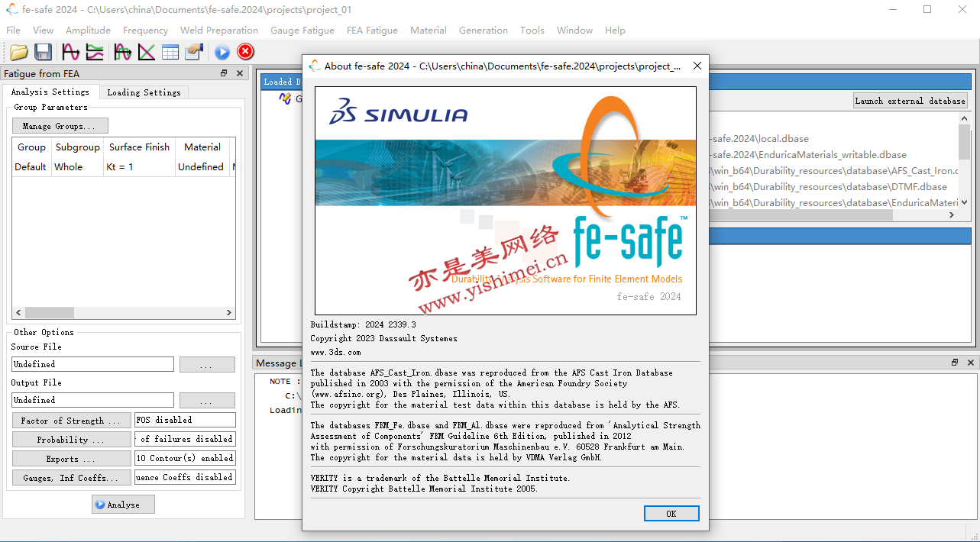Click the save floppy disk icon
This screenshot has height=542, width=980.
[x=44, y=52]
